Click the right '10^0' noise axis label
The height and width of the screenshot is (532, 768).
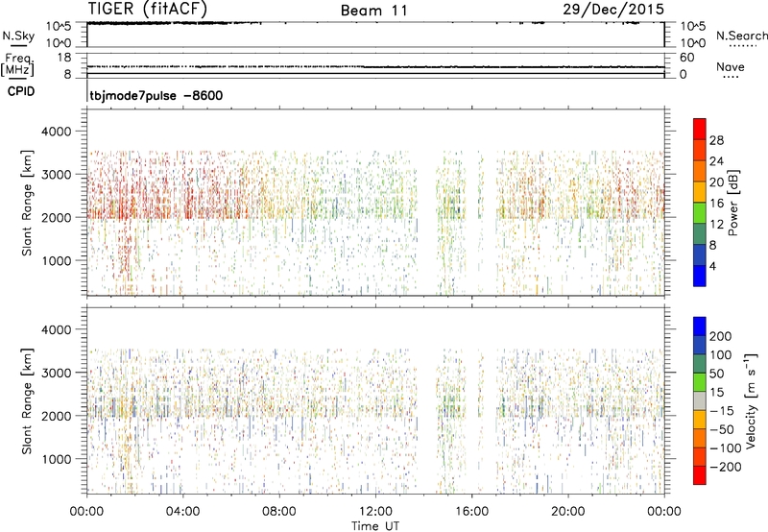[693, 43]
